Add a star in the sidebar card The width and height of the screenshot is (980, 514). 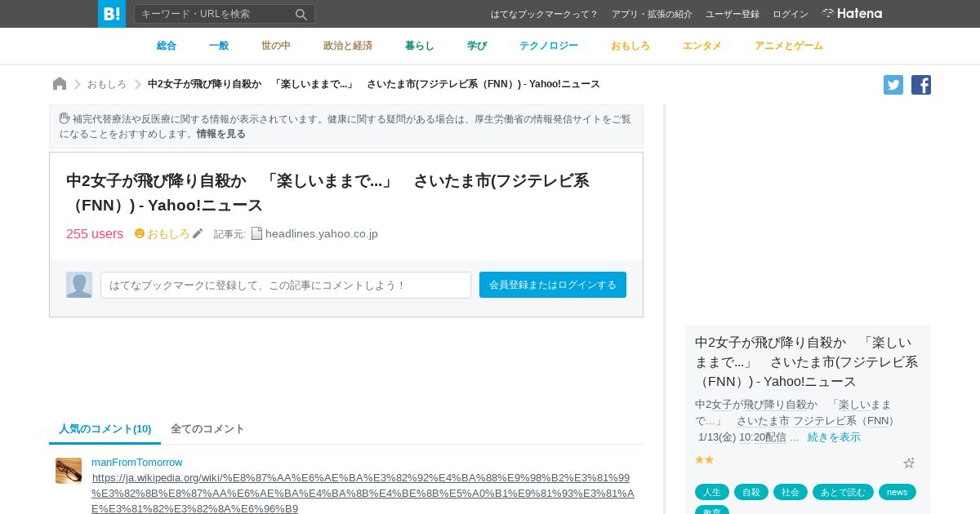909,463
